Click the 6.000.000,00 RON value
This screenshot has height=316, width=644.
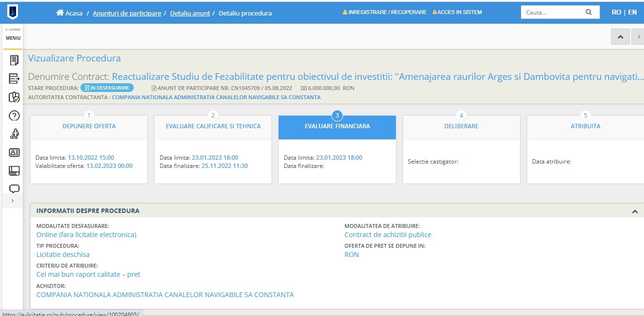tap(332, 88)
